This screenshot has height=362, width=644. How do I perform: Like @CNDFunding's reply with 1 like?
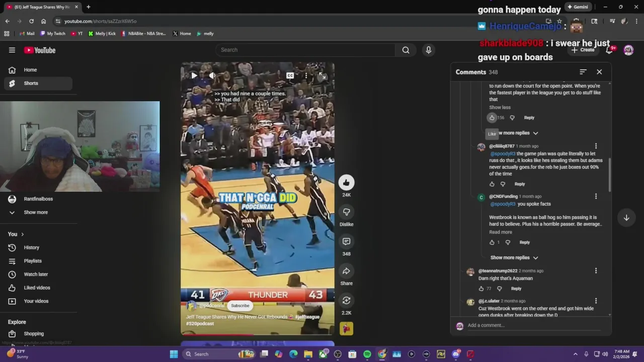tap(492, 242)
